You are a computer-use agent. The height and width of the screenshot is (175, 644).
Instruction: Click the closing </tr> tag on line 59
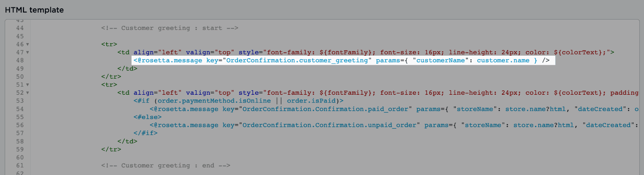click(111, 149)
